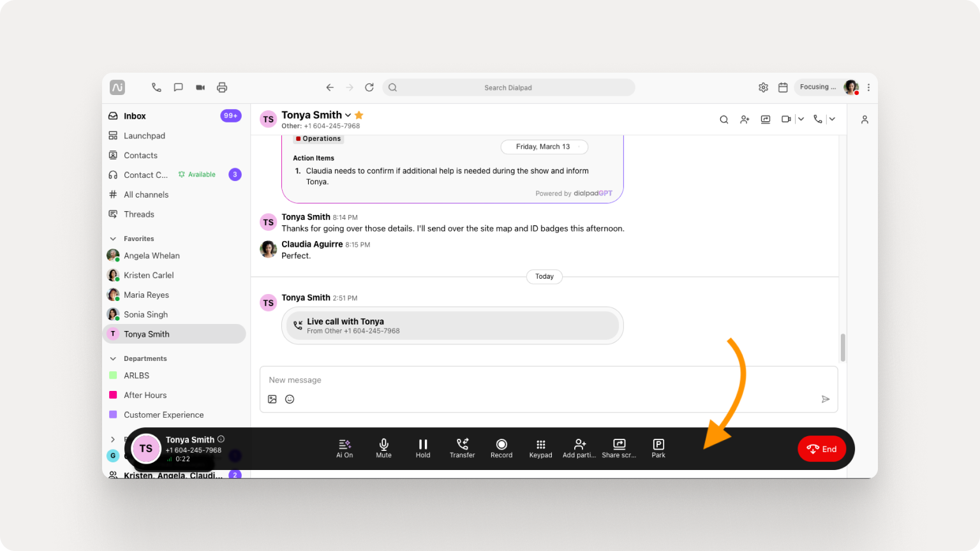This screenshot has width=980, height=551.
Task: End the call with Tonya
Action: (822, 448)
